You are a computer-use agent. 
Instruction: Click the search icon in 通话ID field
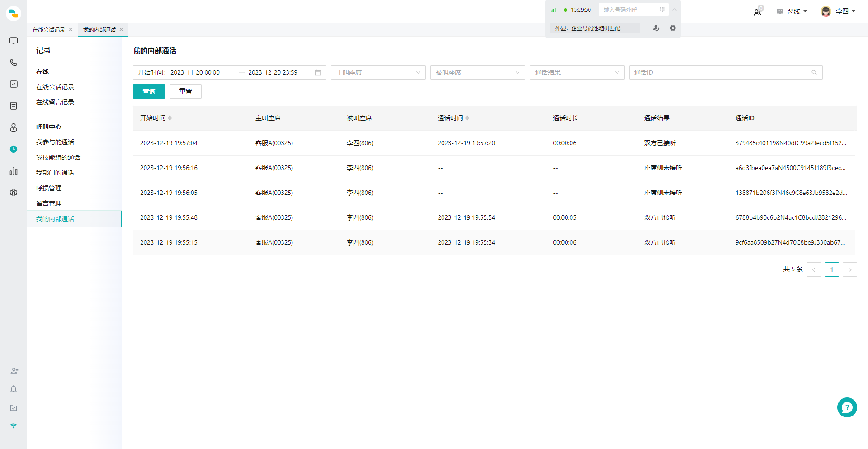[x=814, y=72]
